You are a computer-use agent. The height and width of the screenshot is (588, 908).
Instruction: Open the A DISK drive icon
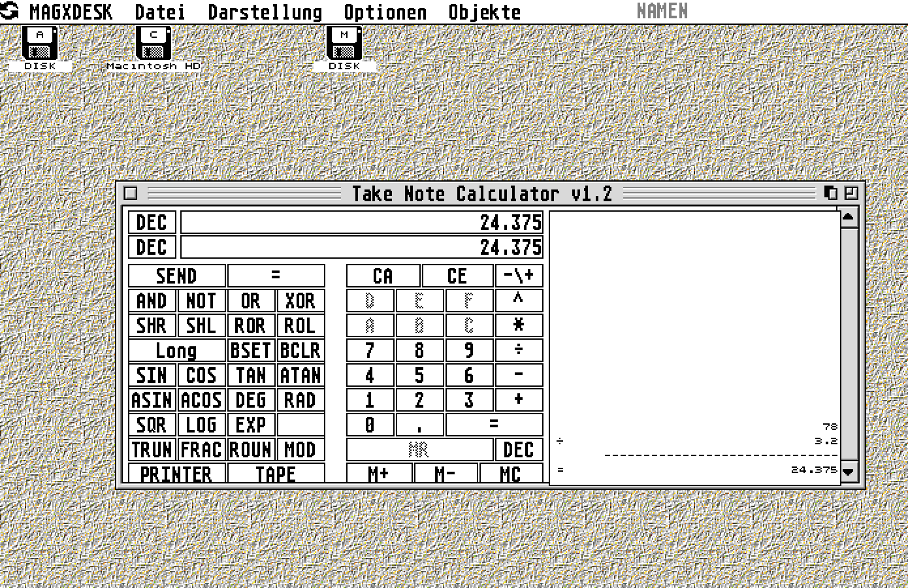40,44
